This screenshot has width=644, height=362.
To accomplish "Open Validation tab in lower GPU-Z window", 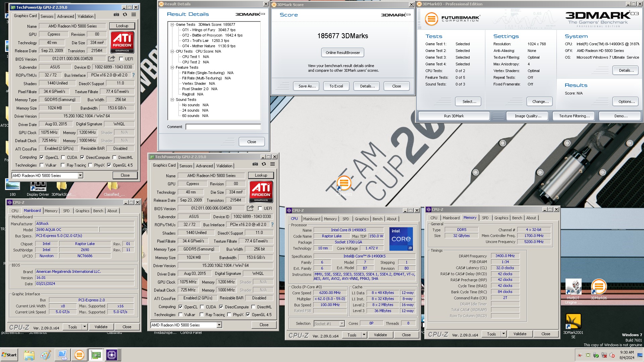I will click(x=224, y=166).
